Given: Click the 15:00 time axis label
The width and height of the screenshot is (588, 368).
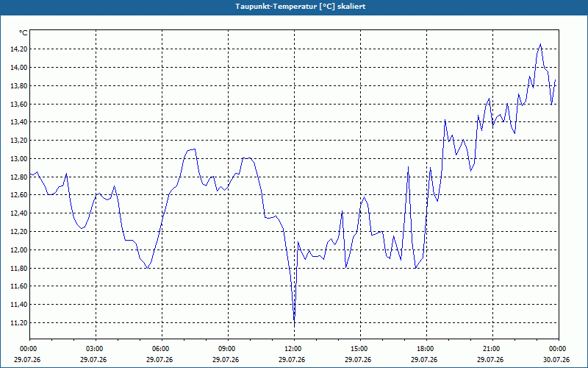Looking at the screenshot, I should click(x=360, y=349).
